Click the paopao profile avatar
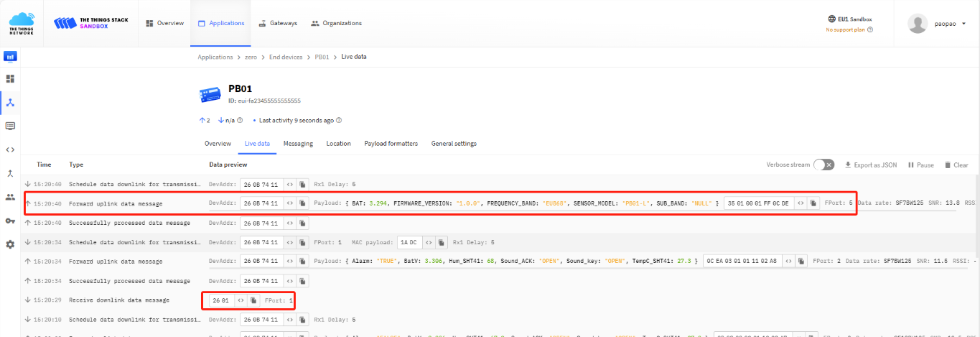 [x=918, y=23]
